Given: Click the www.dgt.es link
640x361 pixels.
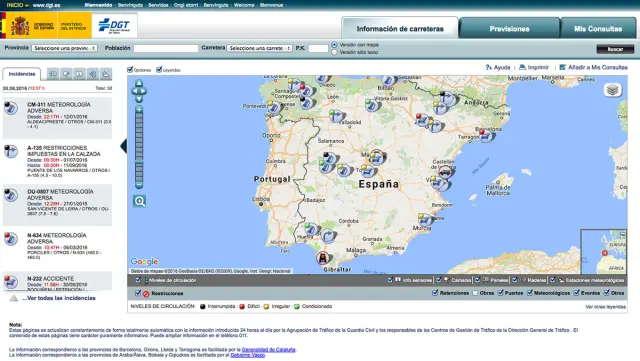Looking at the screenshot, I should [47, 5].
